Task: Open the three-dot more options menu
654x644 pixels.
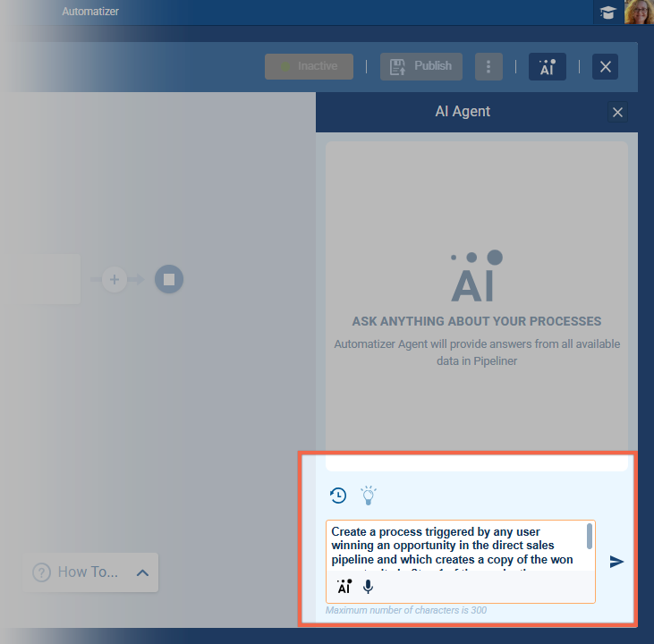Action: [488, 66]
